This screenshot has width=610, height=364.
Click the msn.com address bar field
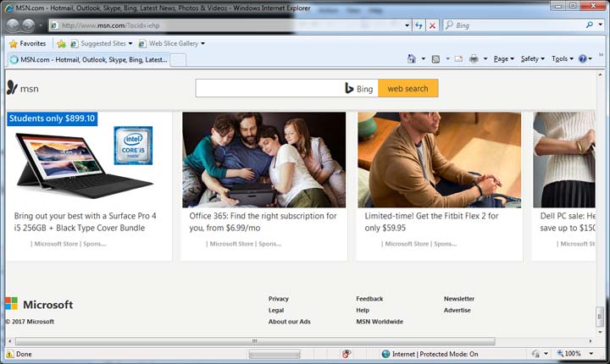(x=225, y=25)
